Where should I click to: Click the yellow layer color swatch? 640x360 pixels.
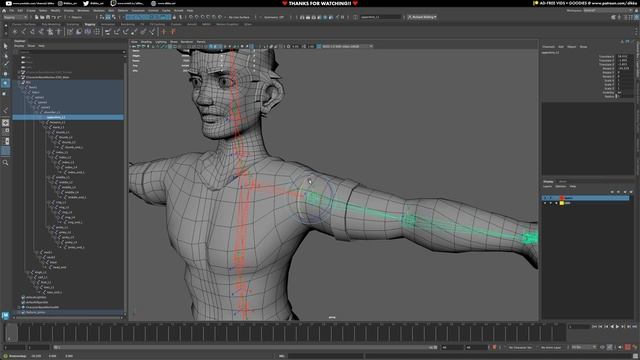click(562, 203)
